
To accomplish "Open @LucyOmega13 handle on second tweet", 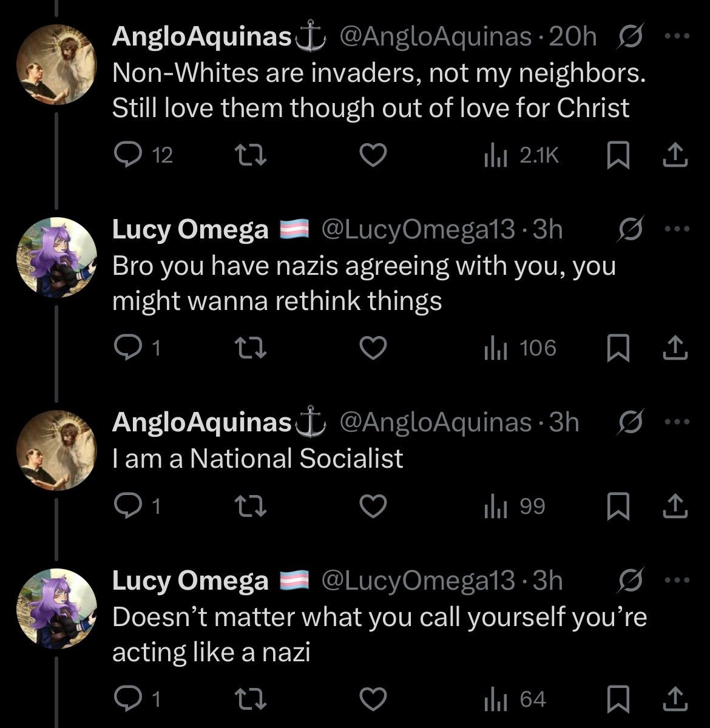I will (x=418, y=230).
